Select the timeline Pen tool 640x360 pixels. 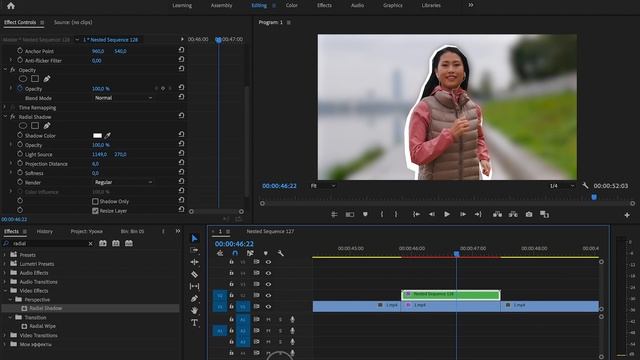[195, 298]
